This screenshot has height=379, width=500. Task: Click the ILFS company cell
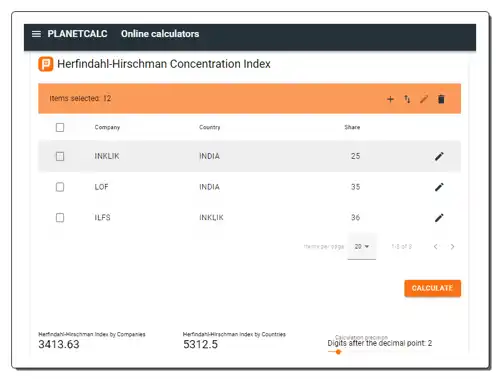tap(102, 218)
